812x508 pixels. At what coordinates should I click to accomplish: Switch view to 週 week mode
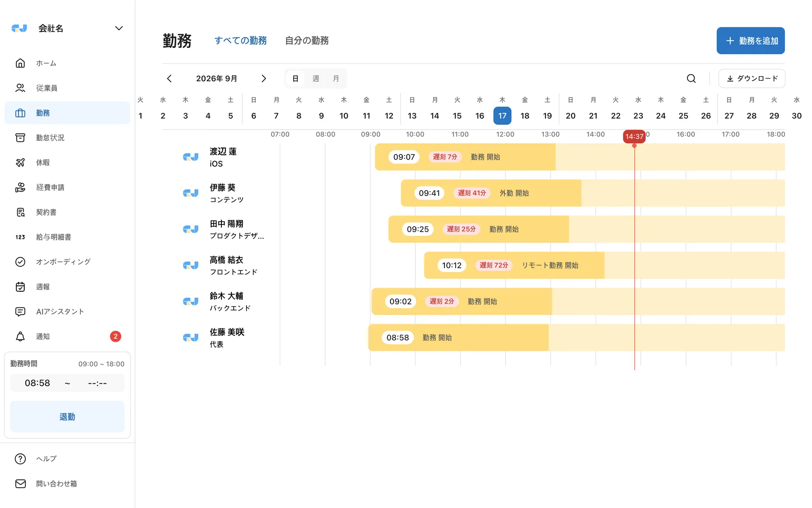(316, 79)
